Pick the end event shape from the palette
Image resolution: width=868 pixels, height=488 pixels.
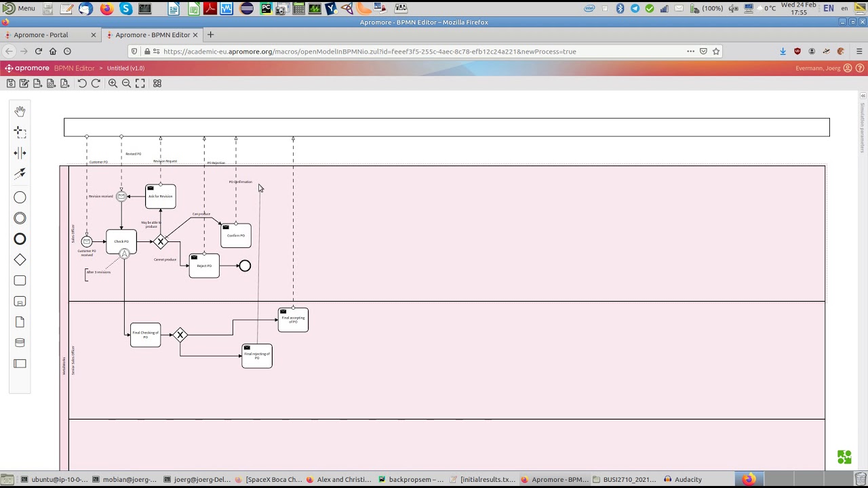pyautogui.click(x=20, y=239)
